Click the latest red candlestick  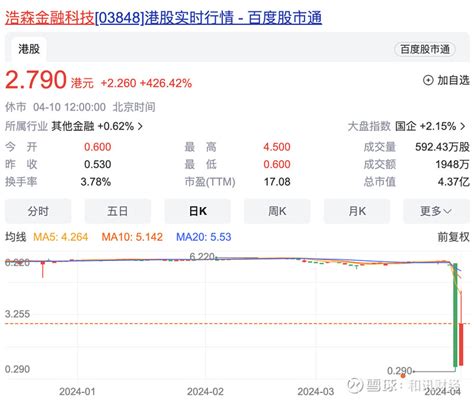[461, 344]
